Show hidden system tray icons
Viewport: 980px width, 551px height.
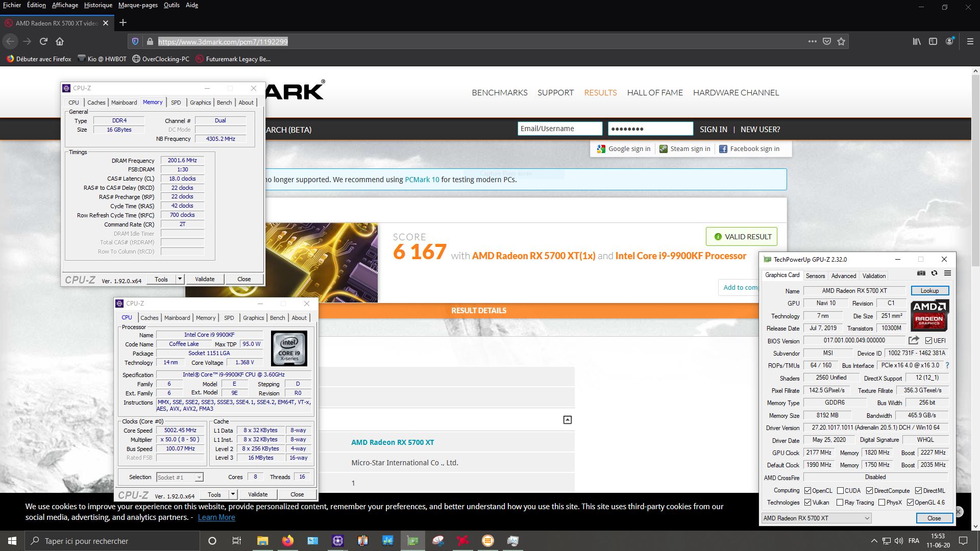click(x=874, y=541)
